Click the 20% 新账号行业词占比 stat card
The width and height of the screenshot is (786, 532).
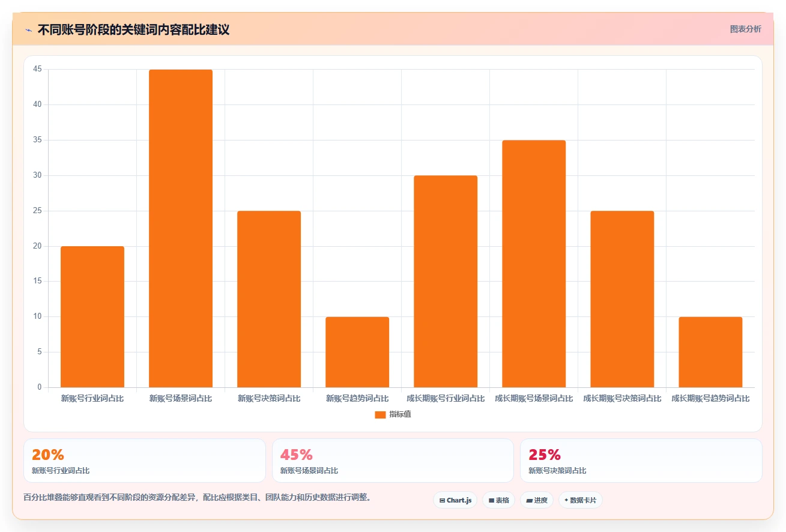coord(145,461)
